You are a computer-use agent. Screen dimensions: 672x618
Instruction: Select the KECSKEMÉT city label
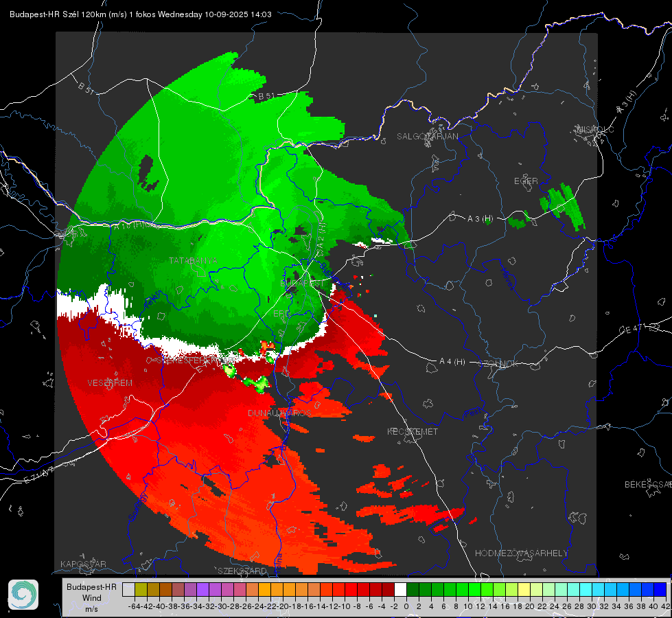413,431
